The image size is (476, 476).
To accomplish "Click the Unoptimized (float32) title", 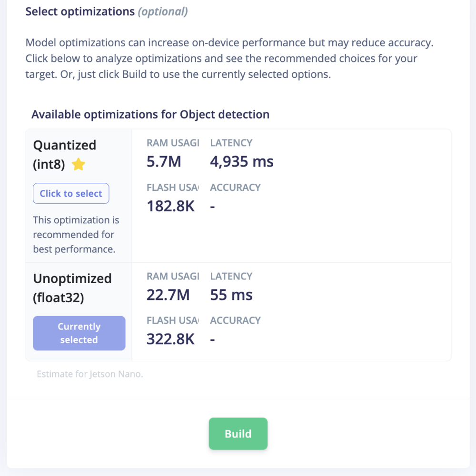I will (x=72, y=288).
